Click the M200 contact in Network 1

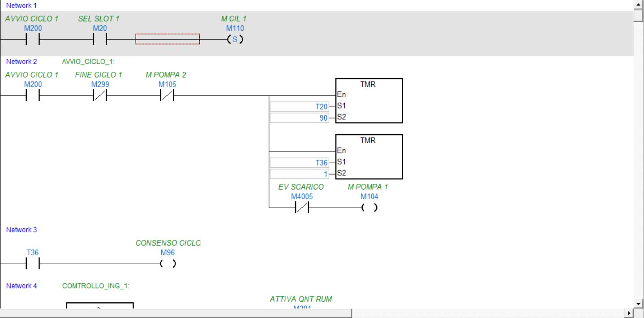coord(33,39)
